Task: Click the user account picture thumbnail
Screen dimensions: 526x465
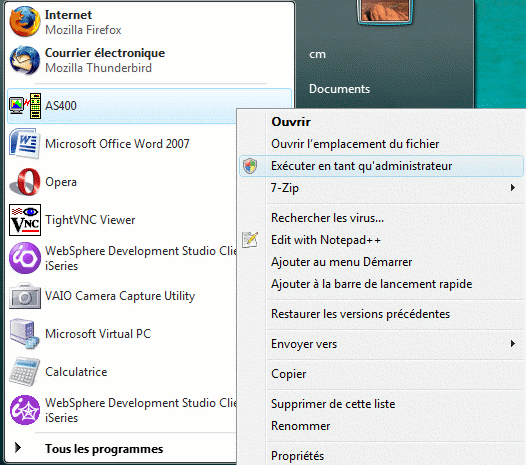Action: [x=385, y=11]
